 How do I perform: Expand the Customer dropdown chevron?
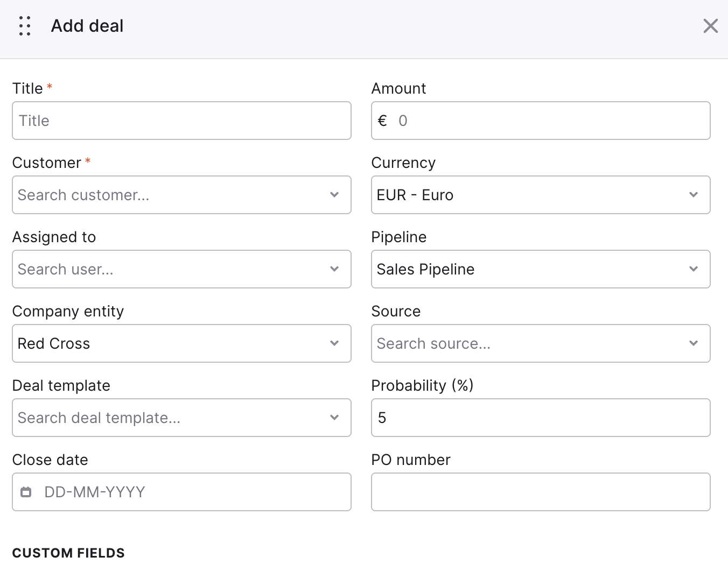[x=334, y=195]
